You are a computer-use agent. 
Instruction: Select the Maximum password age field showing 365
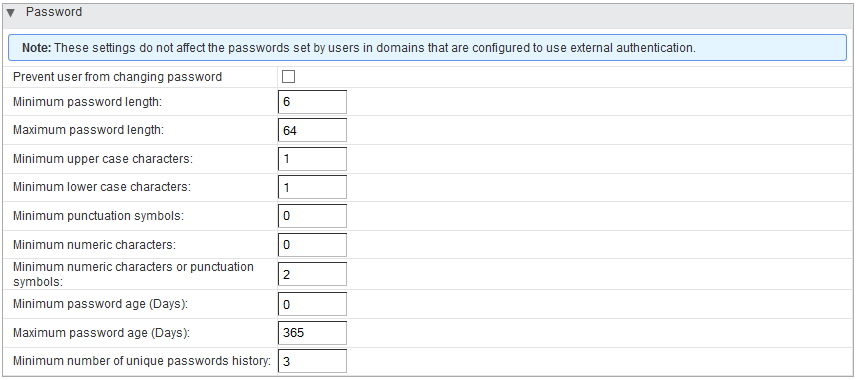coord(312,332)
